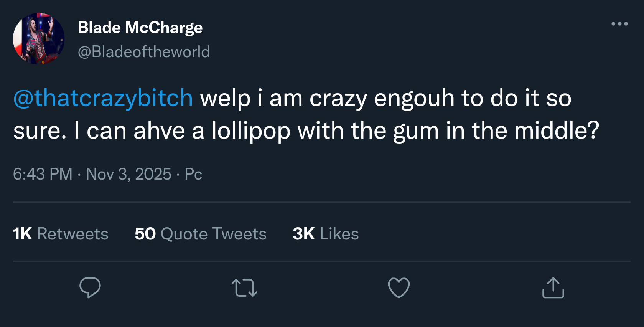Image resolution: width=644 pixels, height=327 pixels.
Task: Click the word 'lollipop' in the tweet
Action: click(251, 131)
